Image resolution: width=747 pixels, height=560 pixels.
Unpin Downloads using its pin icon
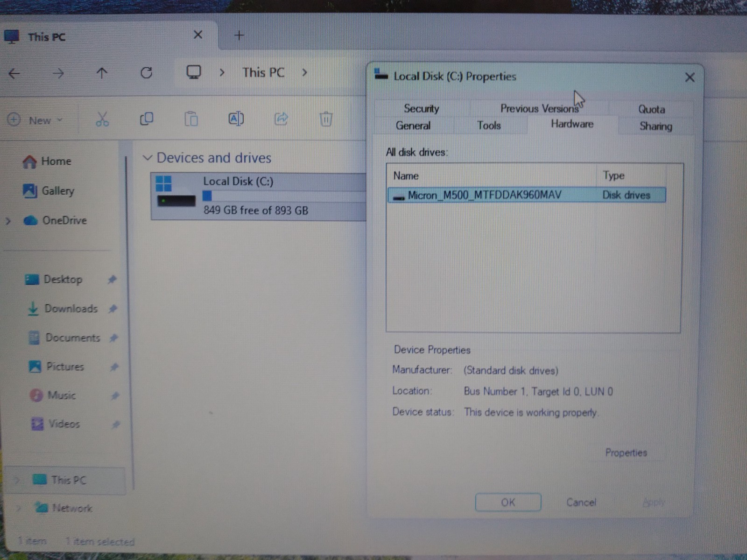click(x=113, y=309)
